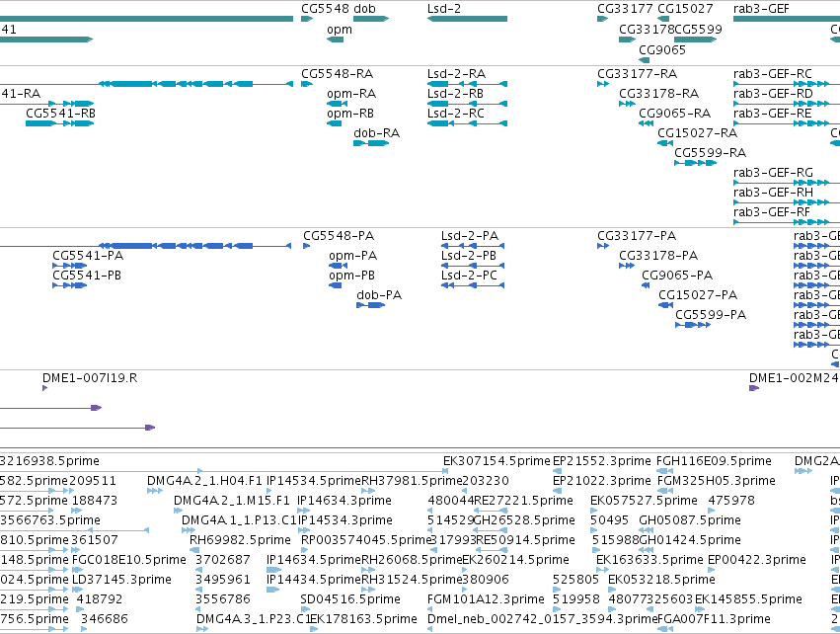Open transcript CG5548-RA
The width and height of the screenshot is (840, 634).
pyautogui.click(x=337, y=74)
